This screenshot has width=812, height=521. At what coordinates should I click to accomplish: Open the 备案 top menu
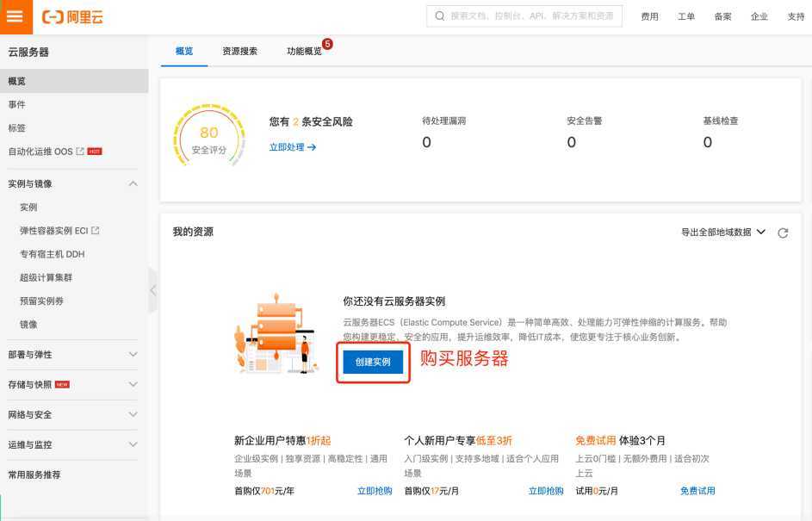pos(722,16)
